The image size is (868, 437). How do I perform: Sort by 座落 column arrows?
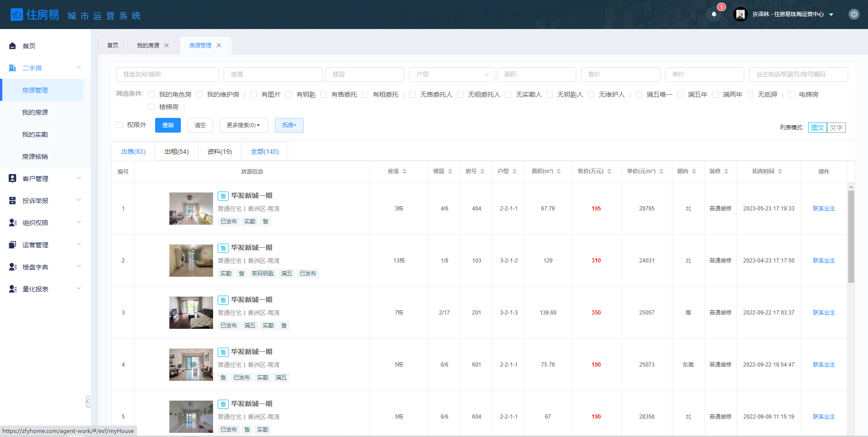point(405,171)
